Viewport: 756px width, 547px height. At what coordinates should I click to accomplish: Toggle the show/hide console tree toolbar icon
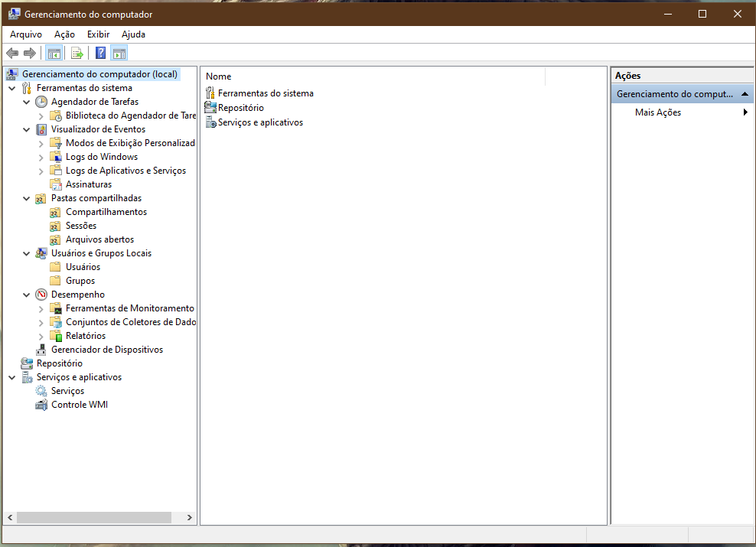coord(54,53)
